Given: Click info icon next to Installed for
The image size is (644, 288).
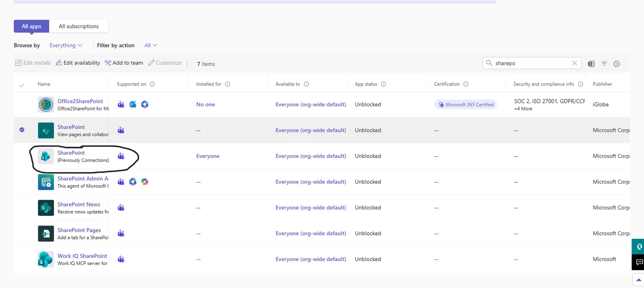Looking at the screenshot, I should tap(228, 84).
